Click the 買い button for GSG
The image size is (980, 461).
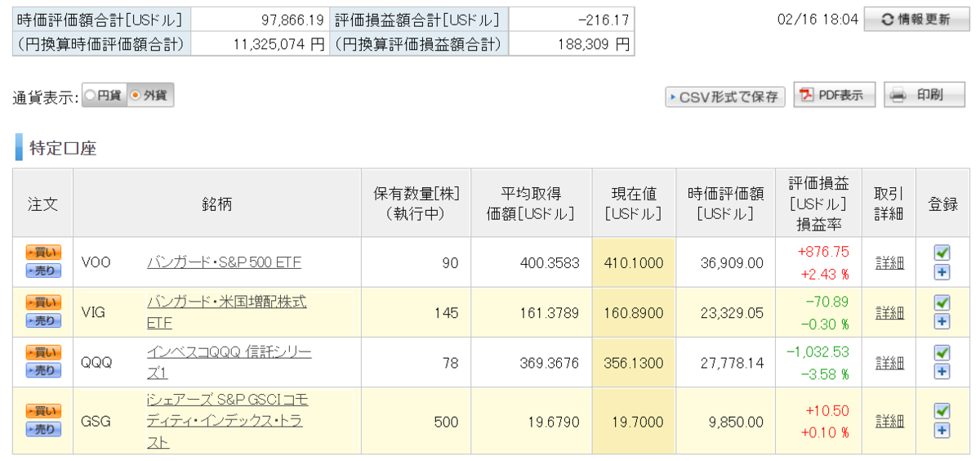point(43,411)
